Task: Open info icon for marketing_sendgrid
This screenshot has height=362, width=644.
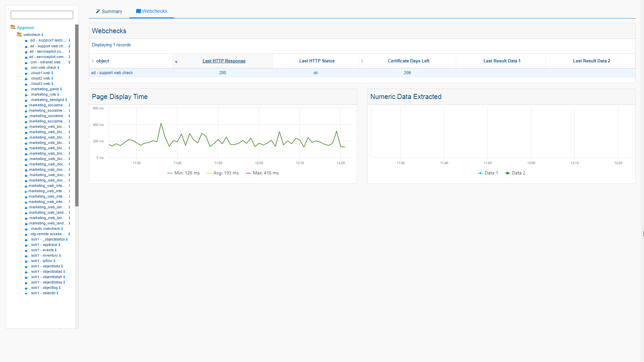Action: [66, 100]
